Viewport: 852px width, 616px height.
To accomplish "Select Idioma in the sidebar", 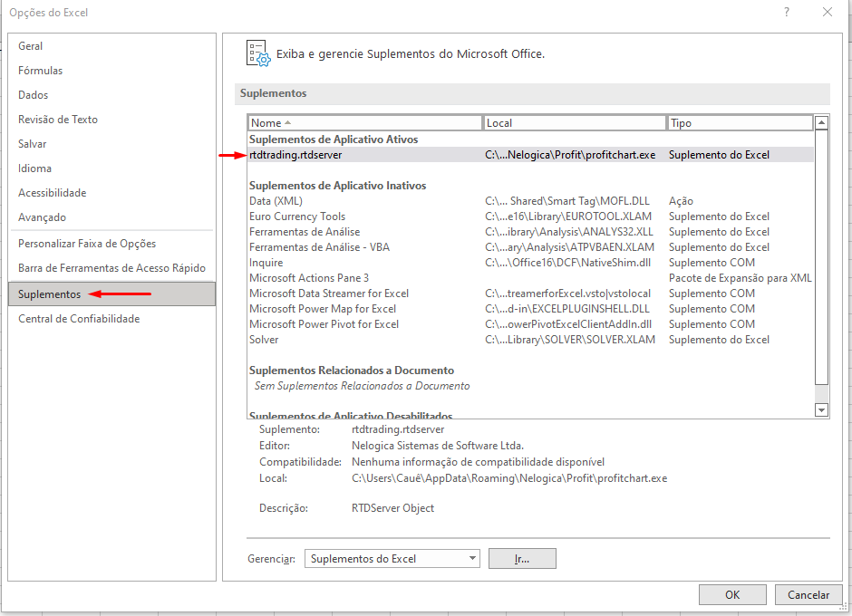I will click(111, 168).
